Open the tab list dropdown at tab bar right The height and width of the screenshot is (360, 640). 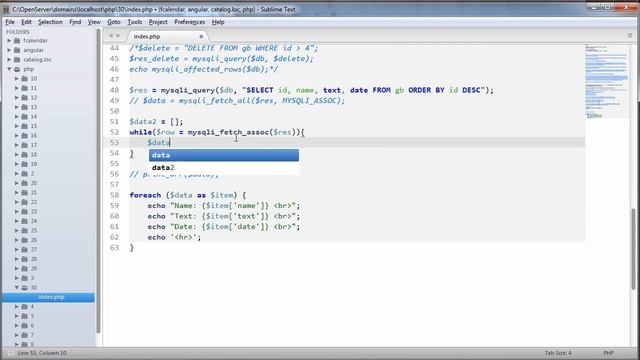(630, 36)
